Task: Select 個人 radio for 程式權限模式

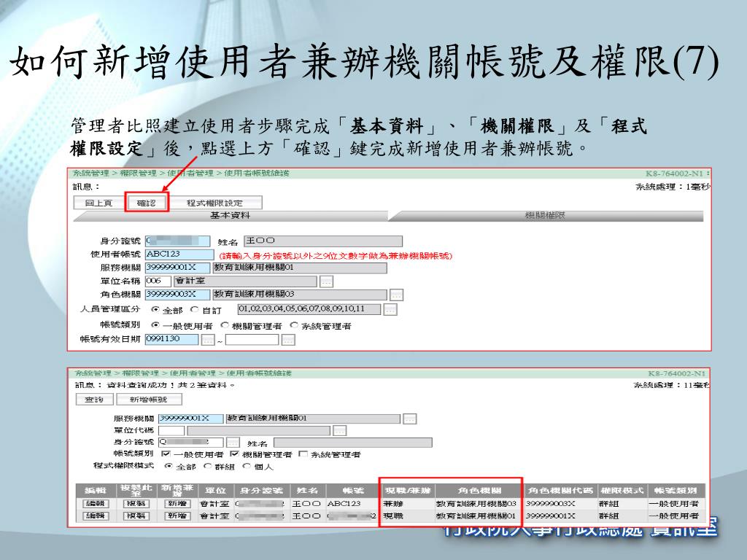Action: pyautogui.click(x=247, y=466)
